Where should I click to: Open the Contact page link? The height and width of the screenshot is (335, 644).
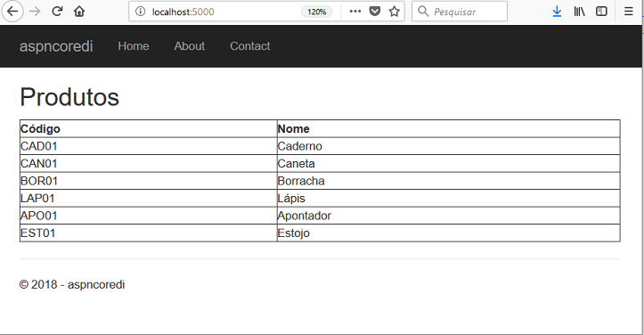(250, 46)
